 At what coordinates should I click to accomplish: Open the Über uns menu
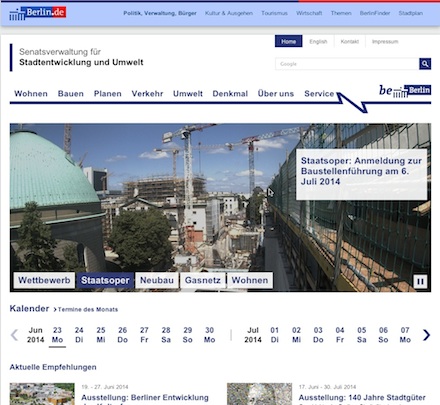[x=276, y=94]
